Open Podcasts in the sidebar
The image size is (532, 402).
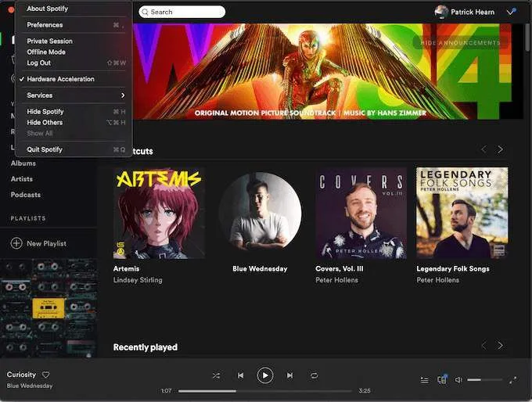26,195
